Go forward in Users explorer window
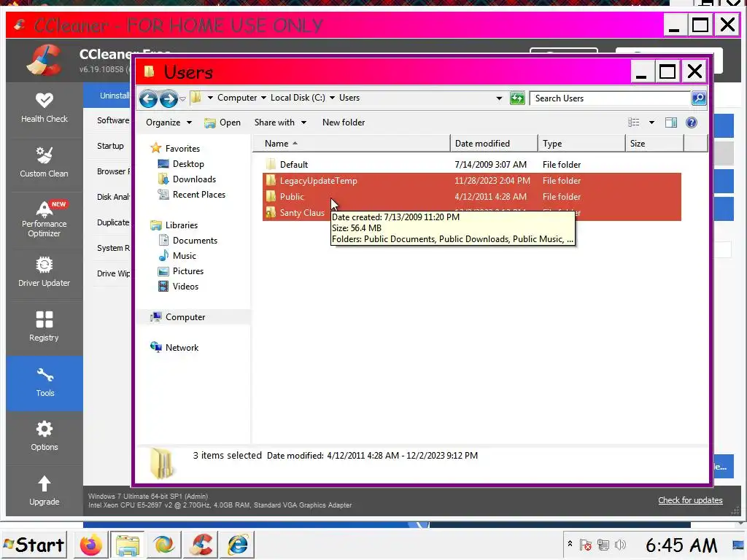Viewport: 747px width, 560px height. (169, 99)
